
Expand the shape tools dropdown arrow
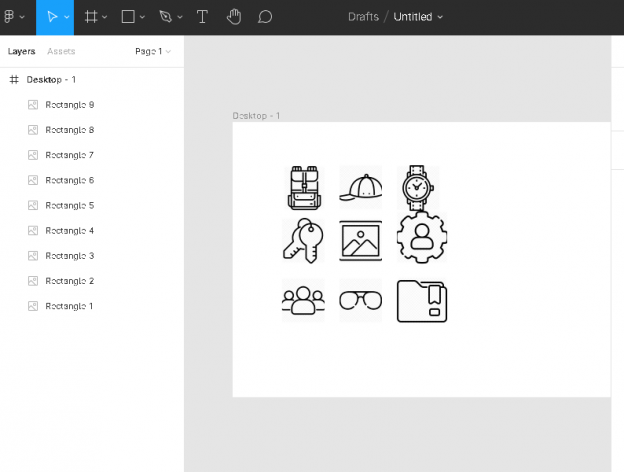coord(142,18)
